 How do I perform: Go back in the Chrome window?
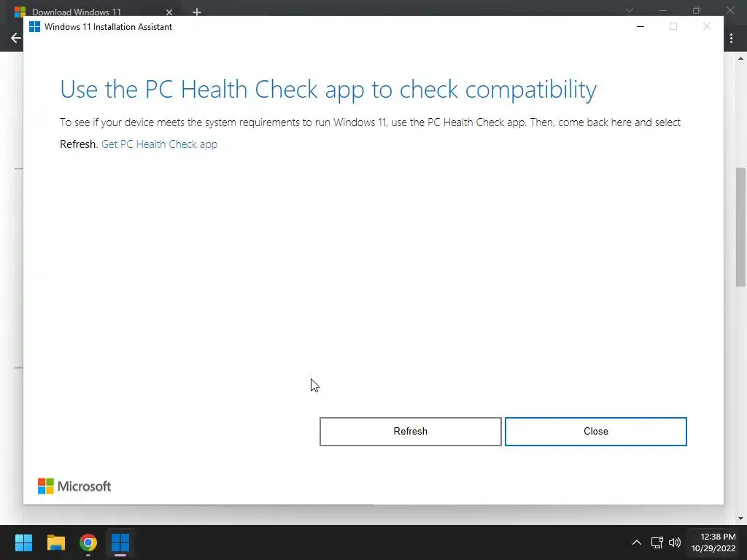pos(16,38)
